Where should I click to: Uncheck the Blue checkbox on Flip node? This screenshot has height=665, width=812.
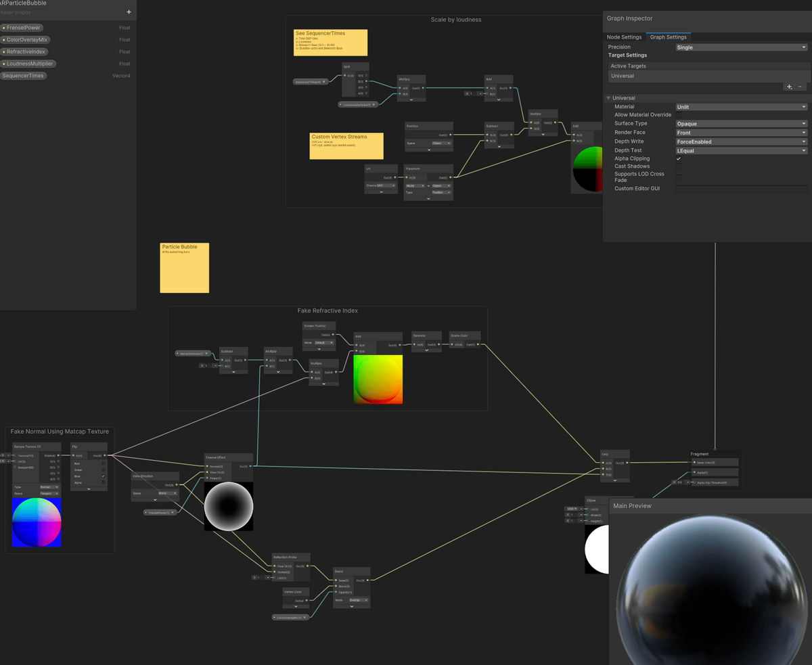point(103,476)
